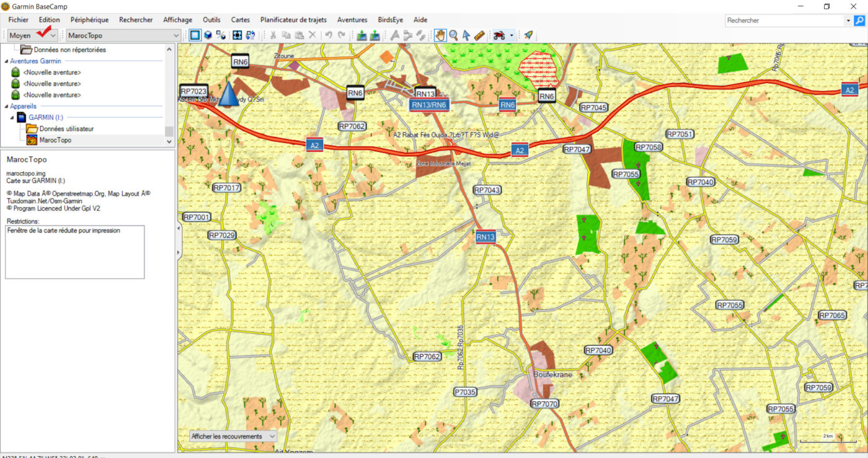
Task: Open the Aventures menu
Action: pos(352,20)
